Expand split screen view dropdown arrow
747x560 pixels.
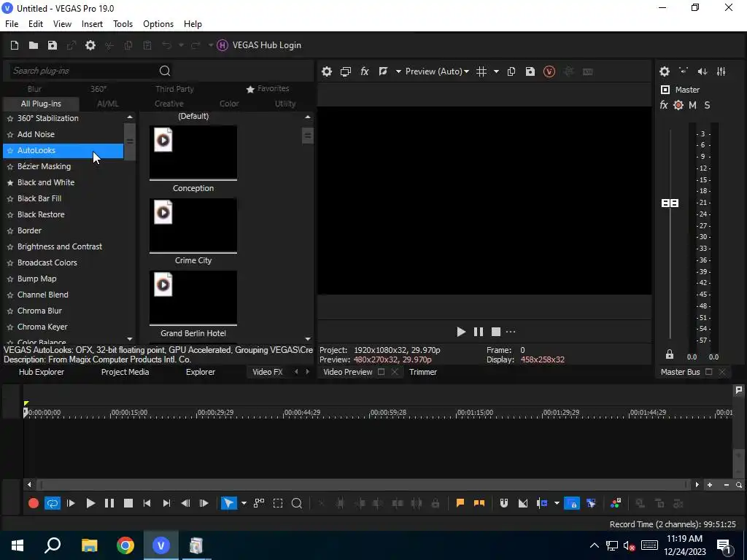(x=398, y=71)
